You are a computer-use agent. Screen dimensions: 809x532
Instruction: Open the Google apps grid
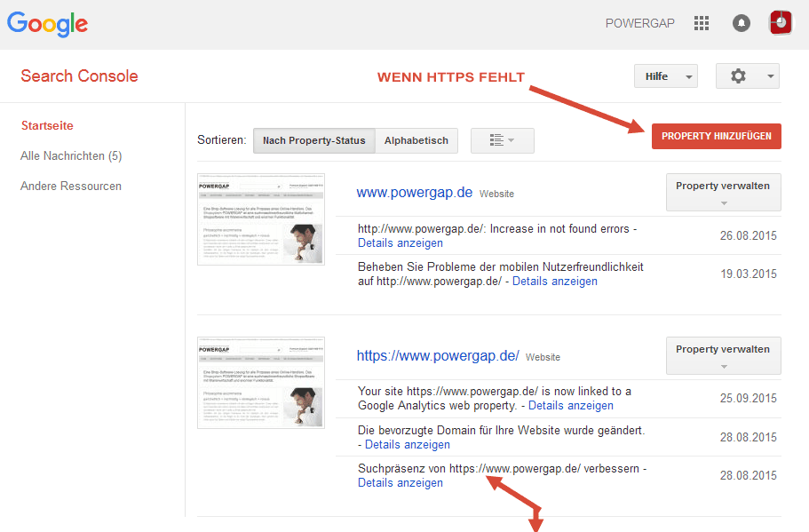coord(702,23)
